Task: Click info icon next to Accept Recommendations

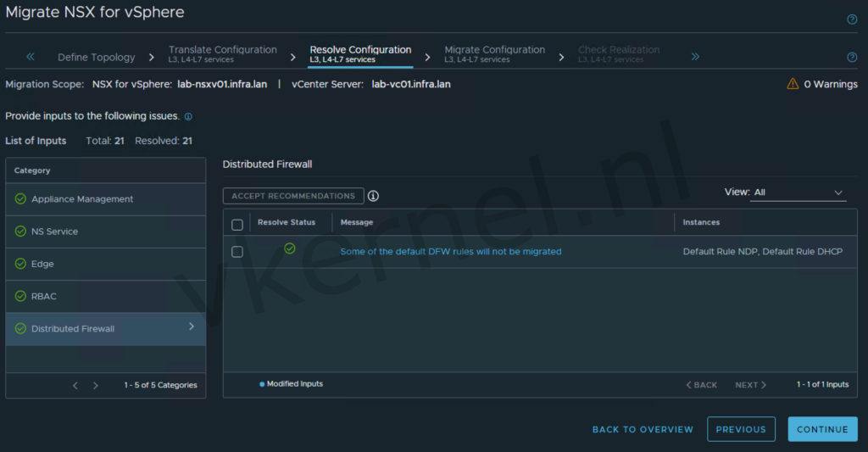Action: (373, 196)
